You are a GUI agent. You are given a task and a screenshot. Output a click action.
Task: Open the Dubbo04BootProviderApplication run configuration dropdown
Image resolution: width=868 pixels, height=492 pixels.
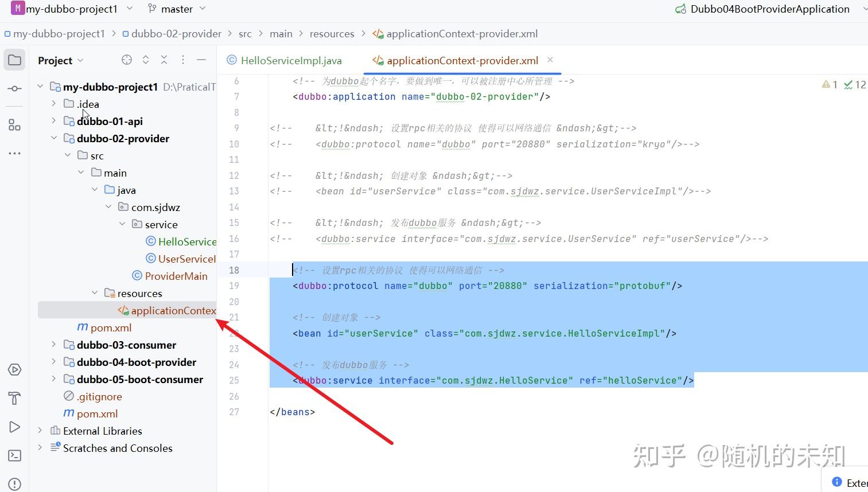pos(769,9)
